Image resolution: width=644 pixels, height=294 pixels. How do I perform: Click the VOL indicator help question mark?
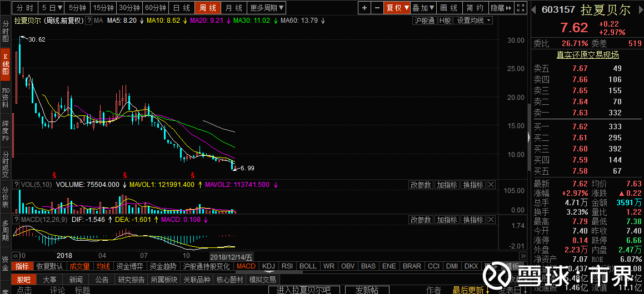tap(17, 185)
